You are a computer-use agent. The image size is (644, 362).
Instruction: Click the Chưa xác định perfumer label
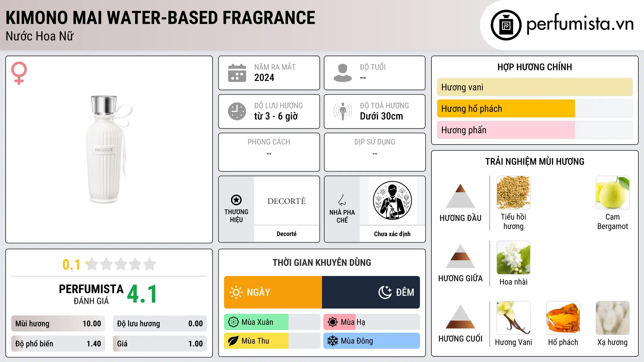pos(392,234)
